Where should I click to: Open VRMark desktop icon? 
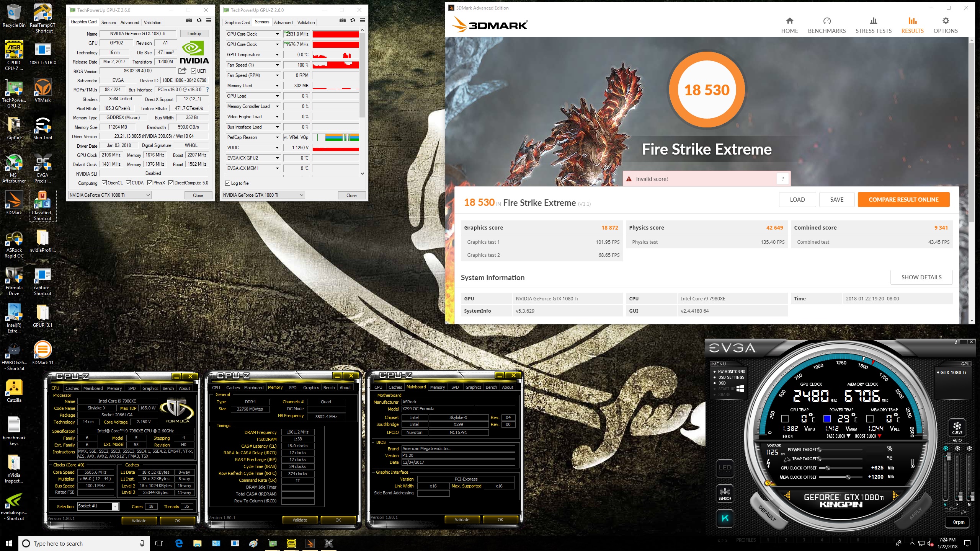coord(42,90)
